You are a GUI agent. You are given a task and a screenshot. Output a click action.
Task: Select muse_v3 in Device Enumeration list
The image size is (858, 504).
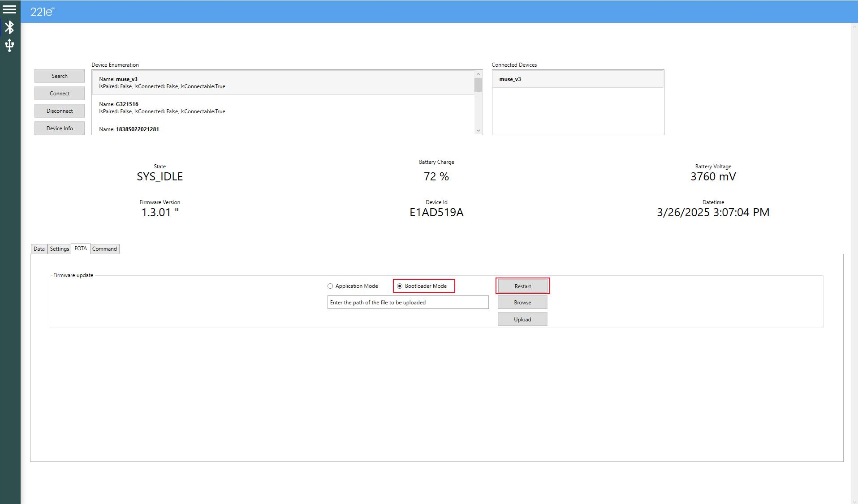coord(283,82)
